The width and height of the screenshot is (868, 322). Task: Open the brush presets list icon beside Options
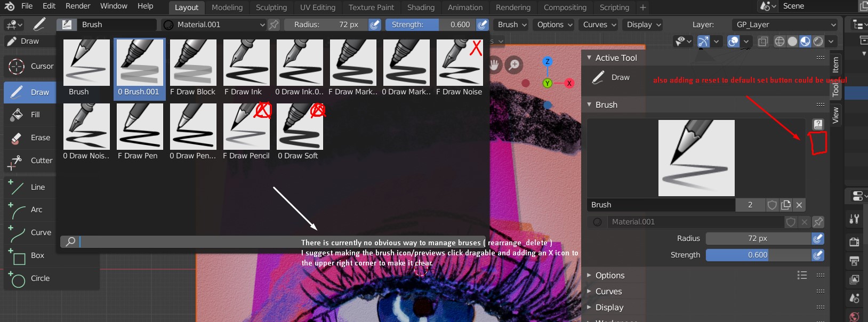click(802, 275)
